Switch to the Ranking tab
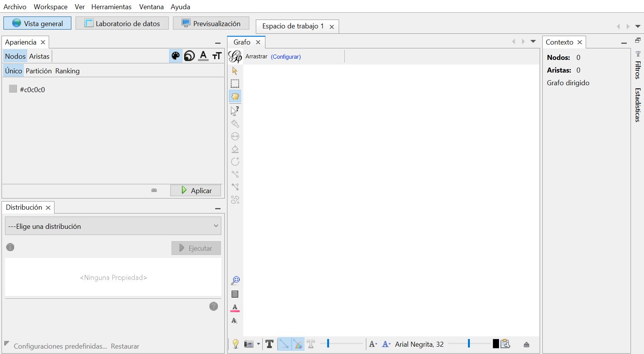 tap(67, 71)
